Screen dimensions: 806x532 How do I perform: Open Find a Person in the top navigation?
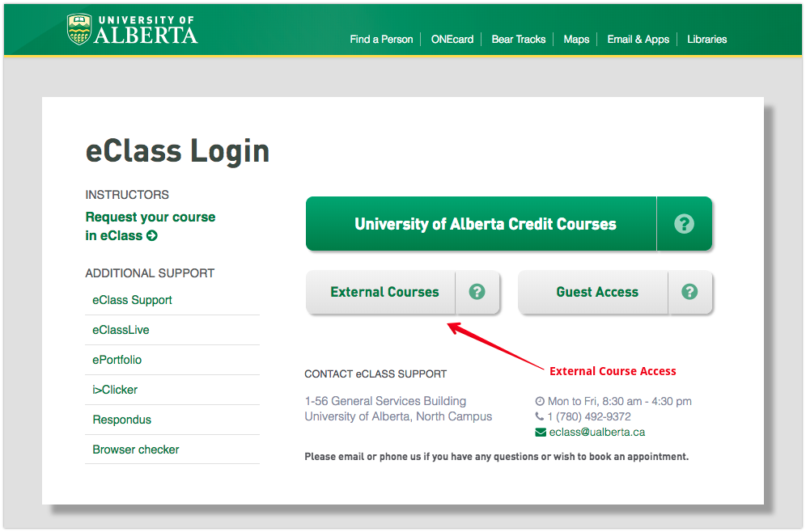point(381,39)
